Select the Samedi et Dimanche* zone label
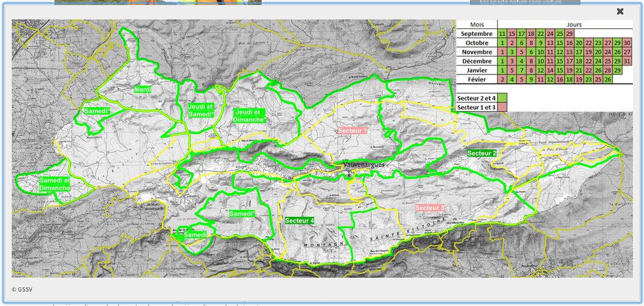The width and height of the screenshot is (644, 306). [x=55, y=184]
